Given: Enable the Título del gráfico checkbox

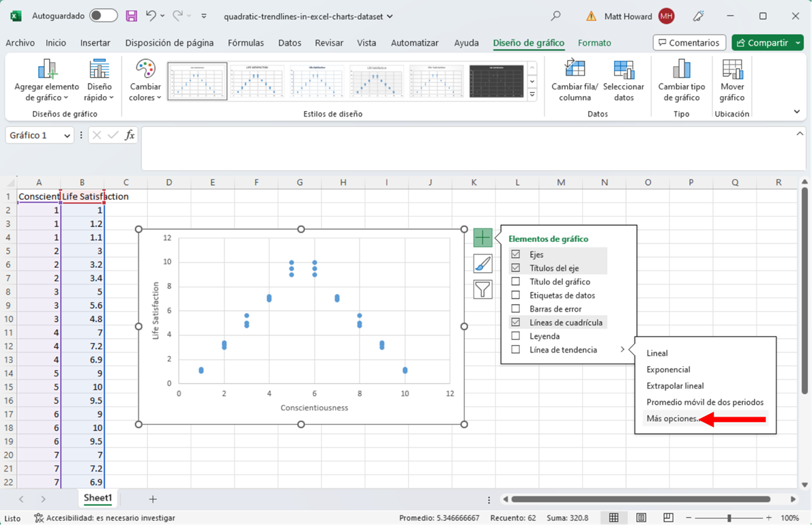Looking at the screenshot, I should [516, 282].
